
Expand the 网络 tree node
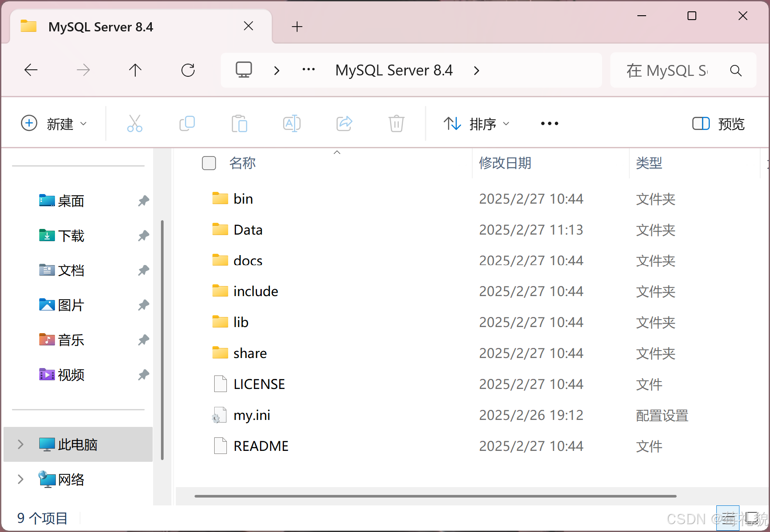[20, 479]
